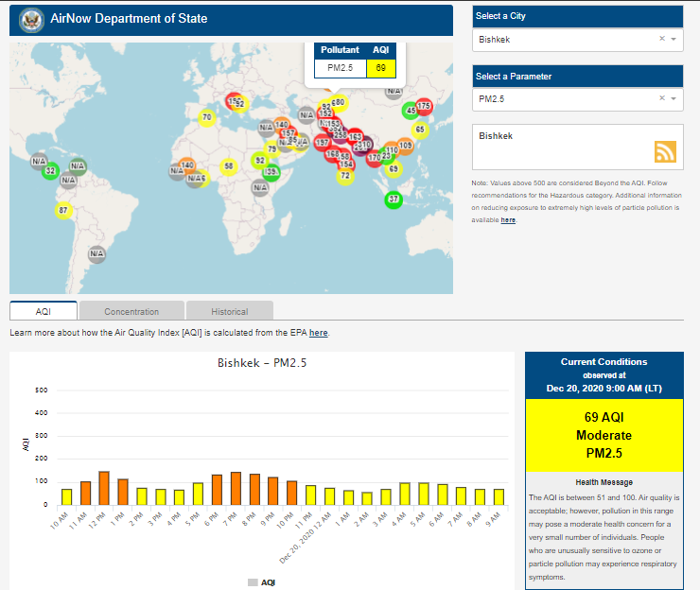Click the green 32 AQI map marker

click(51, 170)
